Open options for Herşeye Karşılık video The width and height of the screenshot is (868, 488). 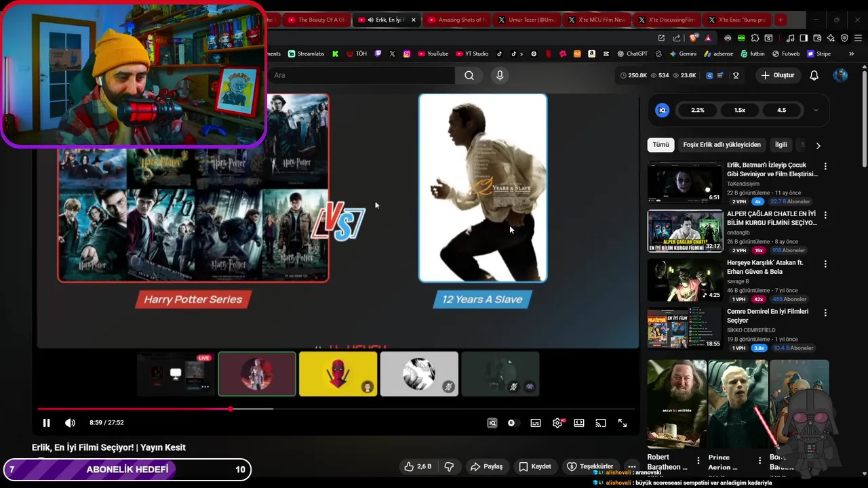825,264
